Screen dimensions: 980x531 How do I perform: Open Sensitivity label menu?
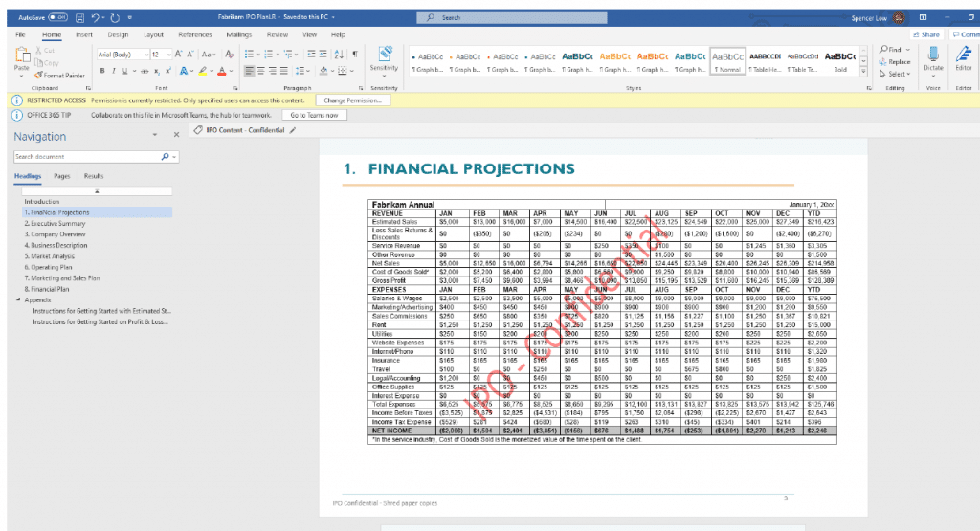click(x=384, y=61)
